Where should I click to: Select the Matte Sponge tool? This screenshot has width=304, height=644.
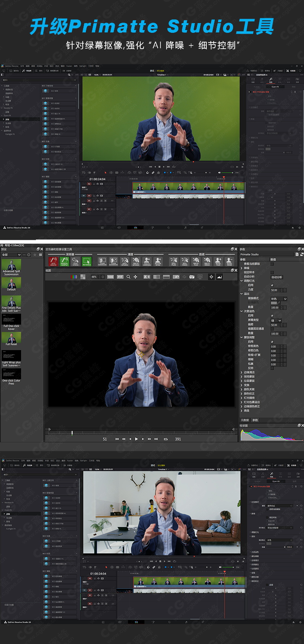[136, 261]
